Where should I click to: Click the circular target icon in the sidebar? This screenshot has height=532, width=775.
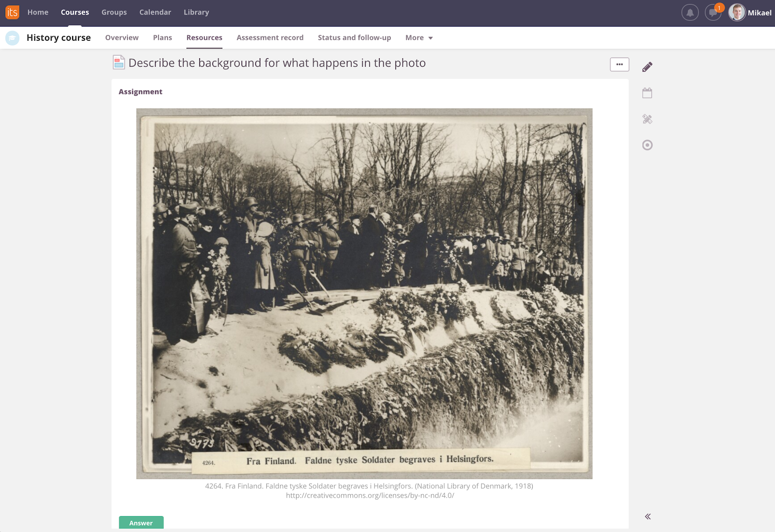(647, 145)
